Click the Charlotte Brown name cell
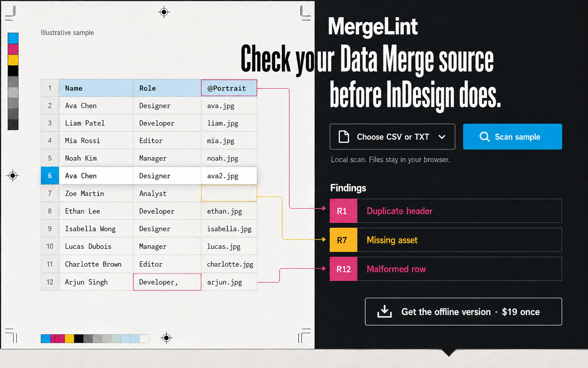 (x=96, y=264)
